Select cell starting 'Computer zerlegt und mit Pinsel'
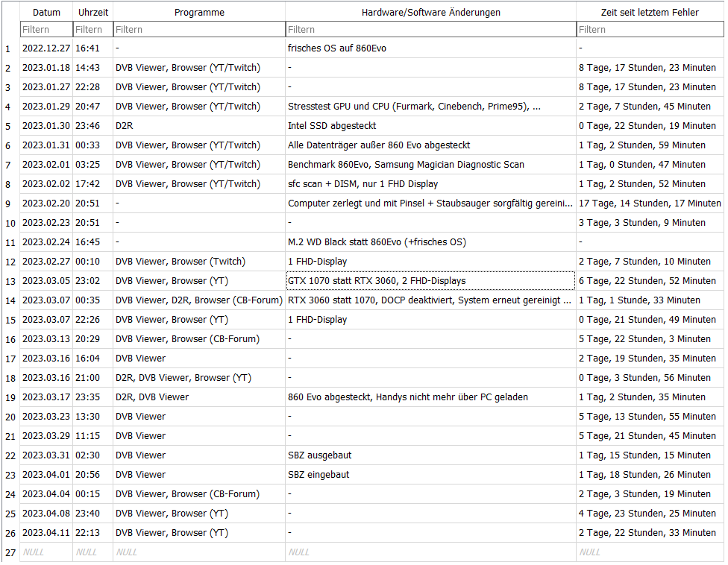The height and width of the screenshot is (565, 728). (x=431, y=203)
